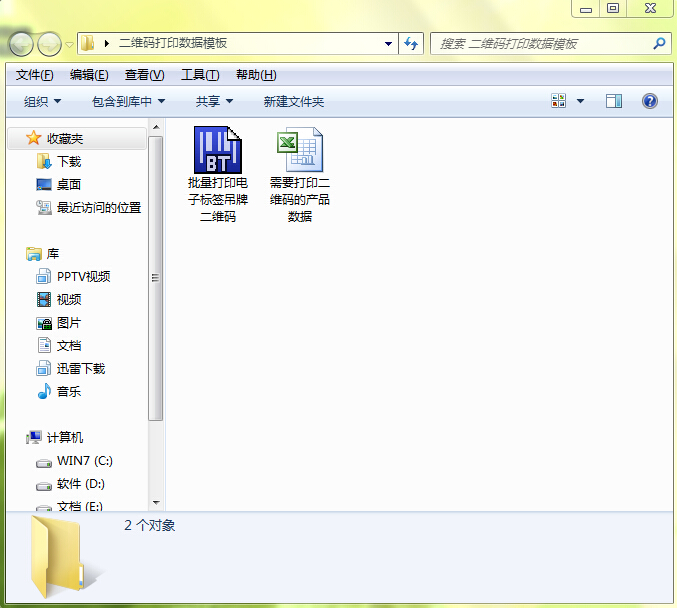
Task: Open the more view options arrow
Action: pyautogui.click(x=580, y=101)
